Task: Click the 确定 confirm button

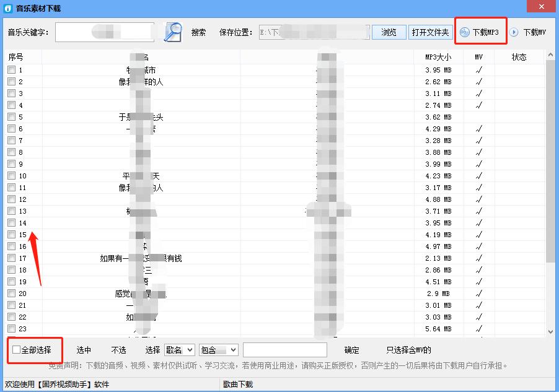Action: 351,350
